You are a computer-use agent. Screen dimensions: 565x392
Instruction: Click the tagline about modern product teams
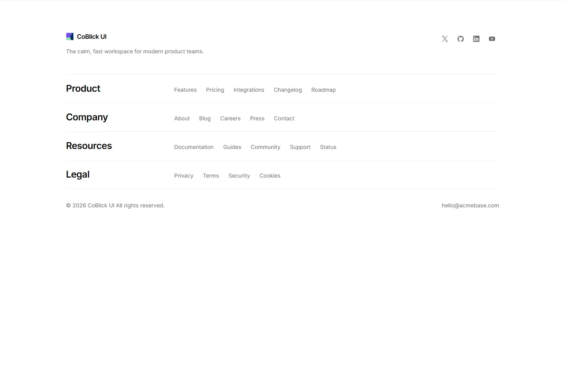click(x=135, y=51)
